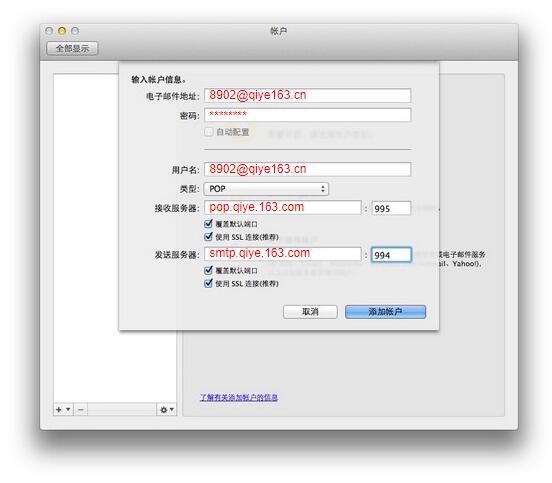Click the yellow minimize window button
The image size is (552, 483).
tap(62, 31)
